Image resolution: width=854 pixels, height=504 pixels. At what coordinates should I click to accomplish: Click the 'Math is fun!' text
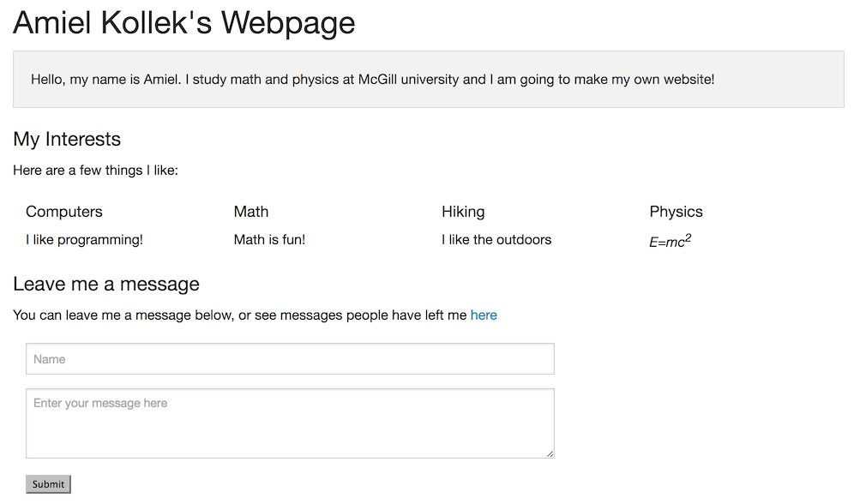coord(269,240)
